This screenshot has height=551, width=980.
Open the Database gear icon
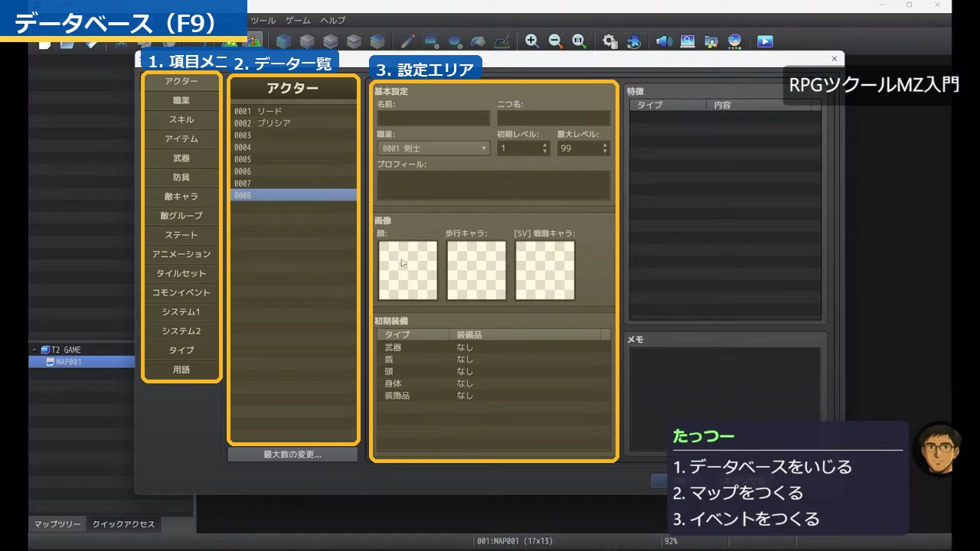pyautogui.click(x=609, y=41)
